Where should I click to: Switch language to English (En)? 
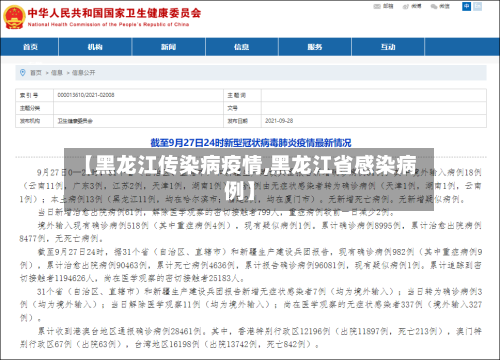(x=478, y=6)
